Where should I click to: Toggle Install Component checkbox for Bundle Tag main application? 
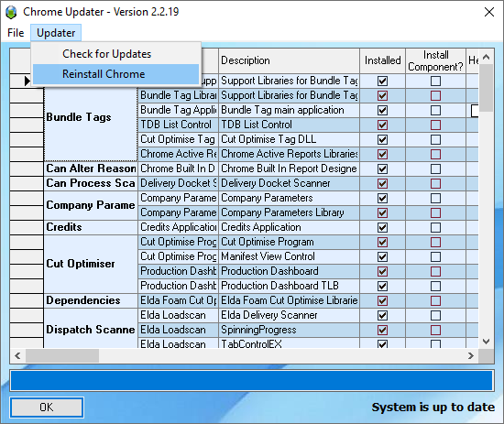coord(435,110)
